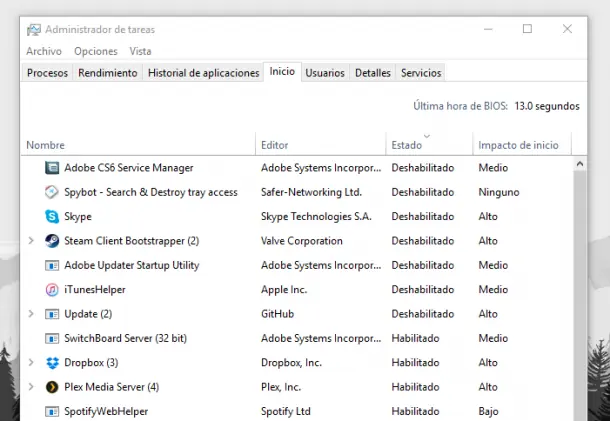Select the Spybot Search & Destroy icon
Image resolution: width=610 pixels, height=421 pixels.
(52, 192)
